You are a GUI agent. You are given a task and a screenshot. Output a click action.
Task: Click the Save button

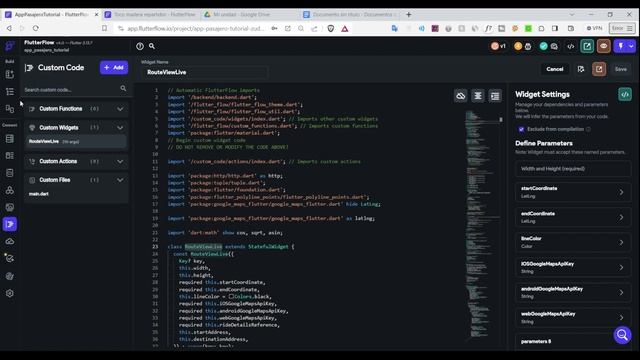click(621, 69)
